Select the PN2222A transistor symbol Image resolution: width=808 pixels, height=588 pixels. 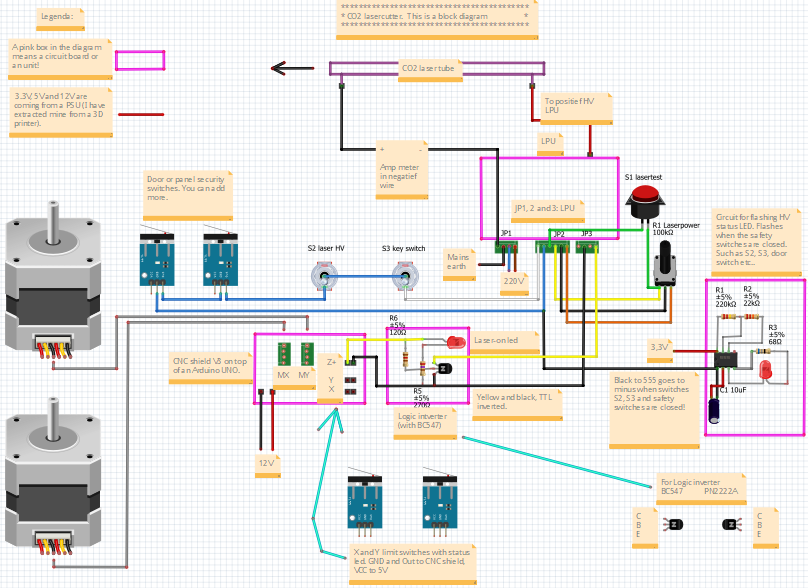[x=730, y=524]
